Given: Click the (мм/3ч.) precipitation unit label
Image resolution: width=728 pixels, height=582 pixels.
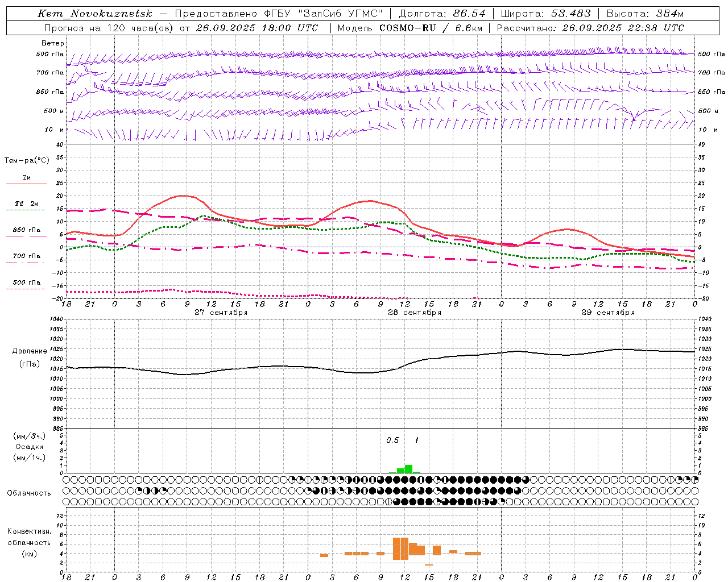Looking at the screenshot, I should coord(30,436).
